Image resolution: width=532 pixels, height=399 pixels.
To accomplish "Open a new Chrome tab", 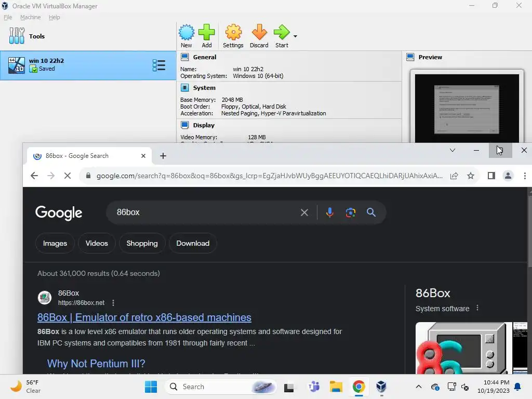I will (163, 156).
